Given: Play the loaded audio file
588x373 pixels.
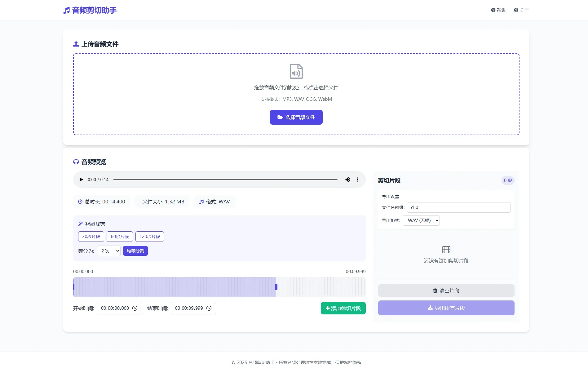Looking at the screenshot, I should click(81, 180).
